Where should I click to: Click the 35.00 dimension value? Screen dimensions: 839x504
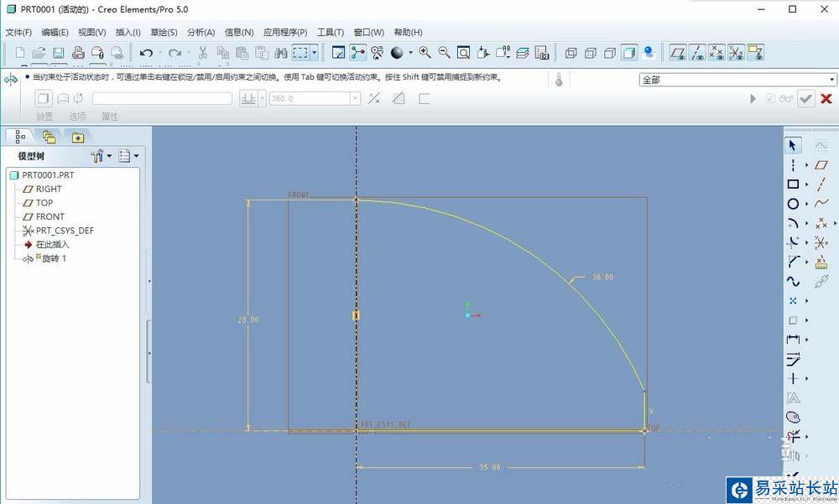pyautogui.click(x=490, y=467)
